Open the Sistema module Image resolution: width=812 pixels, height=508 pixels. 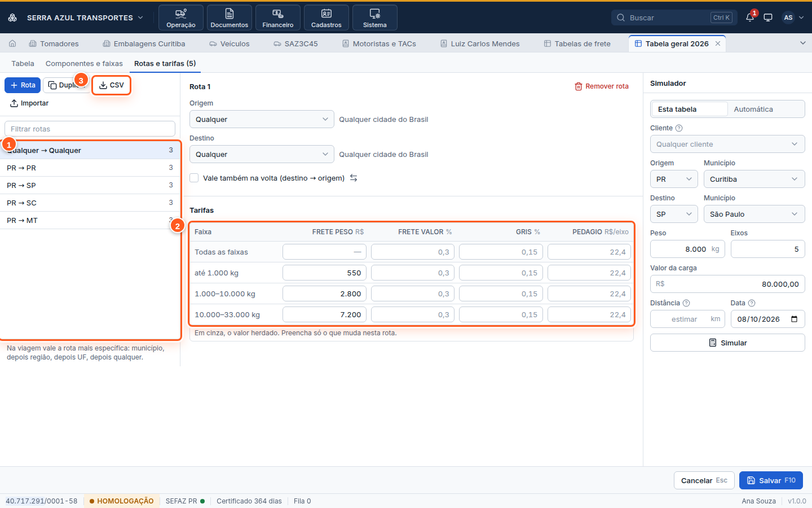click(375, 17)
